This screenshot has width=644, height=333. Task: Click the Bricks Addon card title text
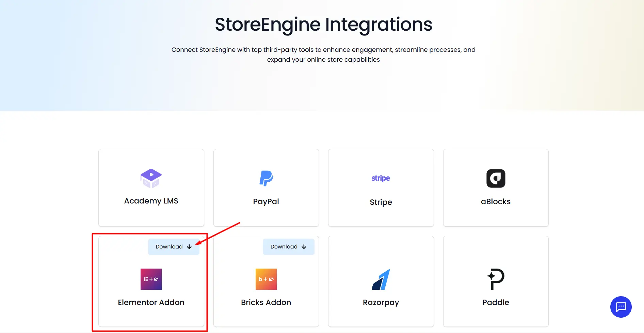coord(266,302)
